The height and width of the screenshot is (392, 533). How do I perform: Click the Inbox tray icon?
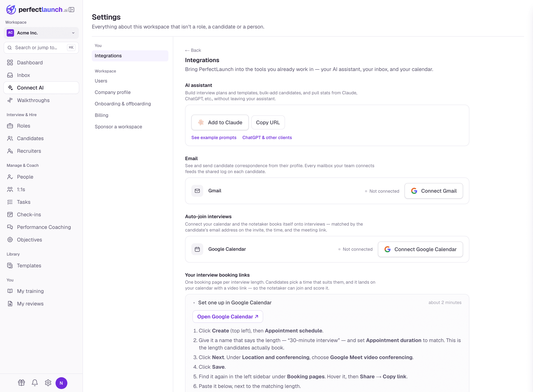(10, 75)
